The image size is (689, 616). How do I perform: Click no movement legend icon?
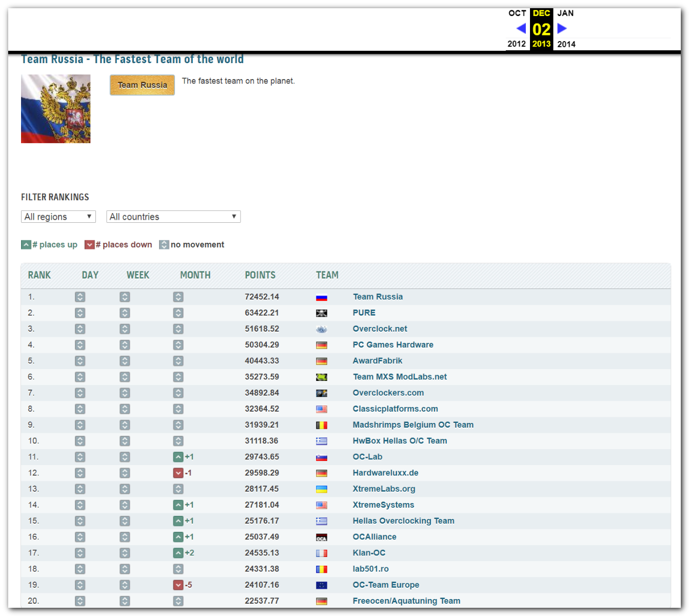(x=164, y=245)
